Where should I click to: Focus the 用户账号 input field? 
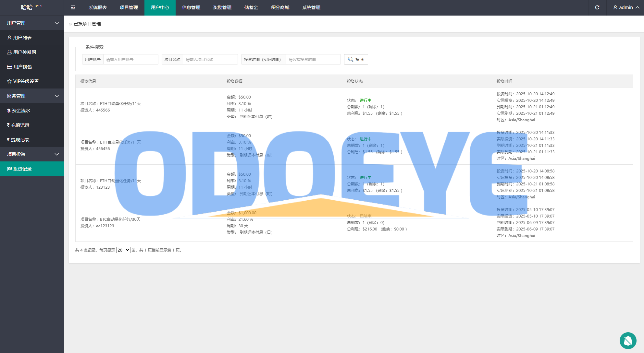pos(130,59)
